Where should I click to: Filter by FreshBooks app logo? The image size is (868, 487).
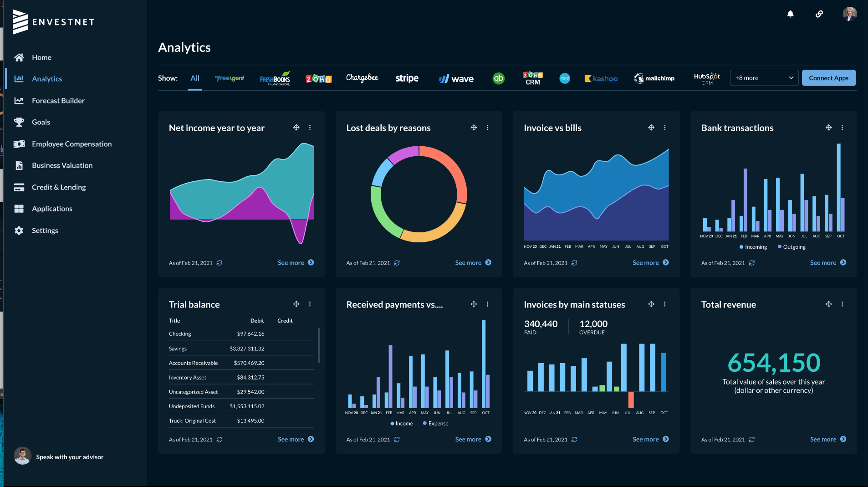tap(275, 78)
